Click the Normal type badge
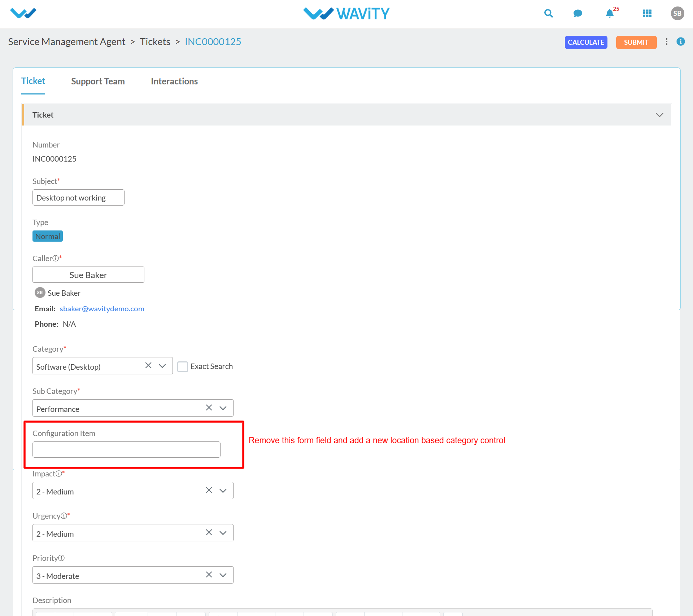The width and height of the screenshot is (693, 616). [x=48, y=236]
